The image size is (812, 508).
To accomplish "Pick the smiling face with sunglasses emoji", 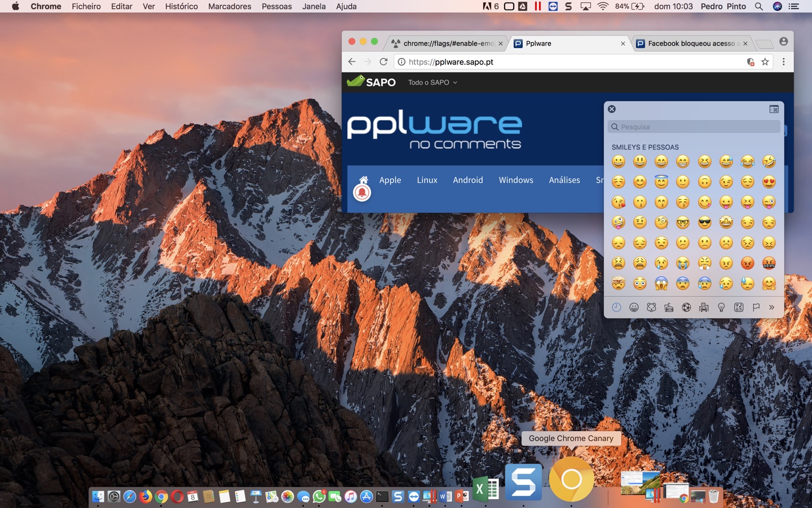I will 704,222.
